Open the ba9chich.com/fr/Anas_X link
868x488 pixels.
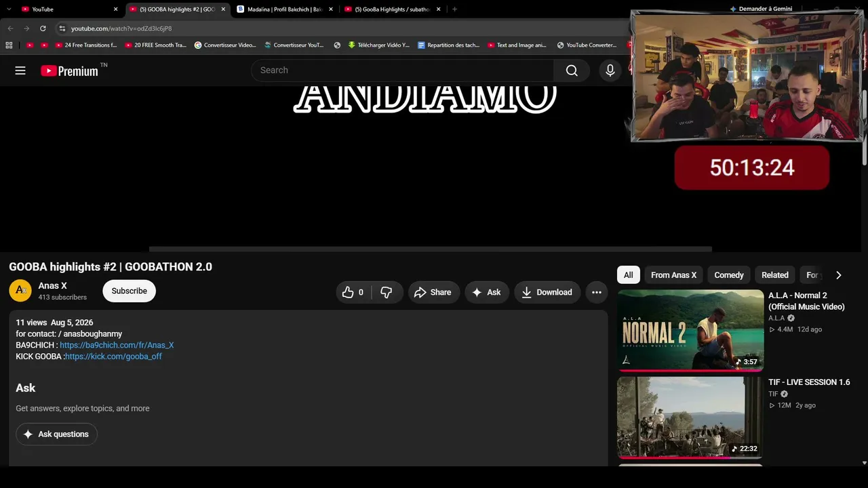coord(117,345)
